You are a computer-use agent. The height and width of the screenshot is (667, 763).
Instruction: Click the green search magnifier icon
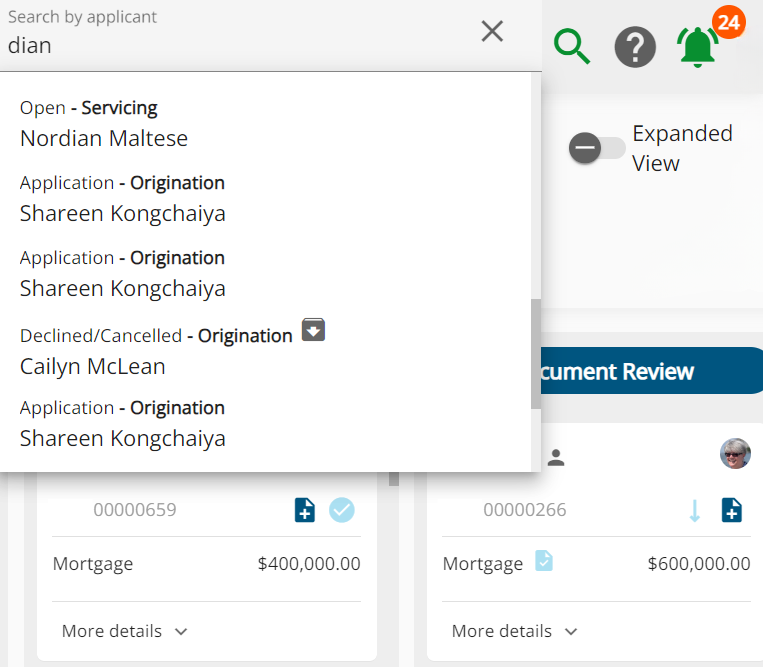572,47
